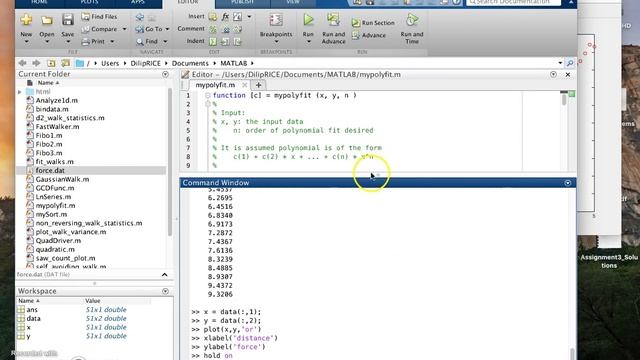Viewport: 640px width, 360px height.
Task: Click the Current Folder vertical scrollbar
Action: click(170, 163)
